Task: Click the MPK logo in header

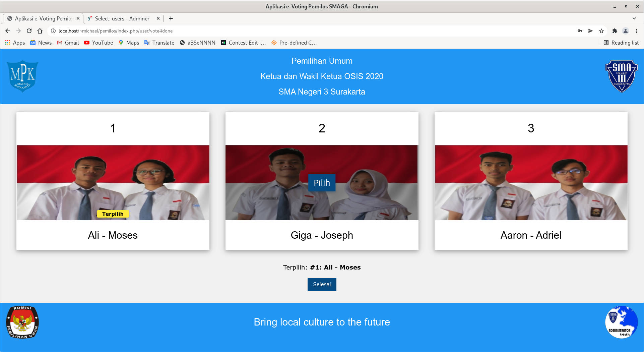Action: click(x=22, y=76)
